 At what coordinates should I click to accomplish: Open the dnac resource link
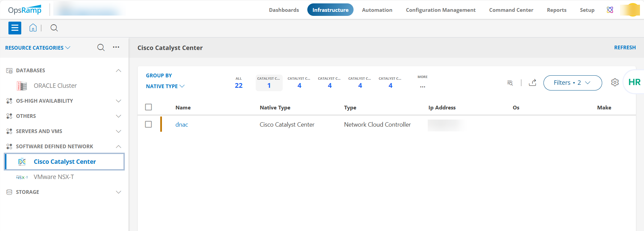[x=181, y=125]
